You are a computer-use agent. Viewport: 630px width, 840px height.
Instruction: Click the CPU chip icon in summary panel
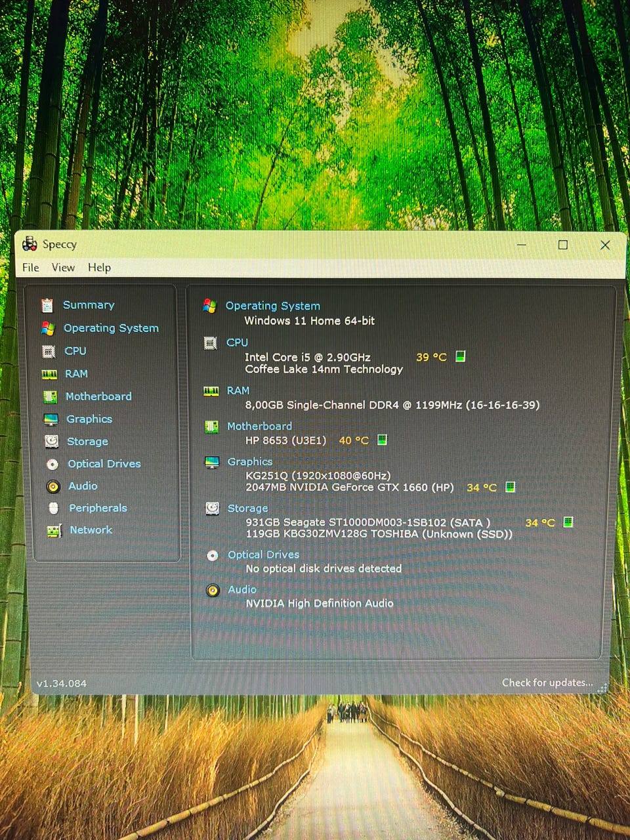click(x=210, y=343)
